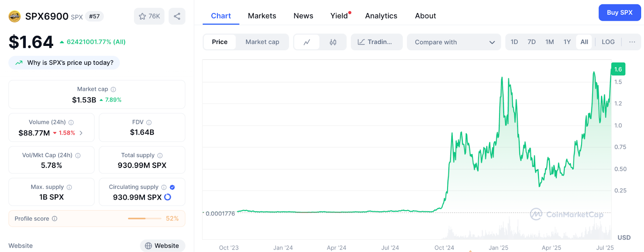Open Profile score info icon
The height and width of the screenshot is (252, 644).
(x=54, y=219)
